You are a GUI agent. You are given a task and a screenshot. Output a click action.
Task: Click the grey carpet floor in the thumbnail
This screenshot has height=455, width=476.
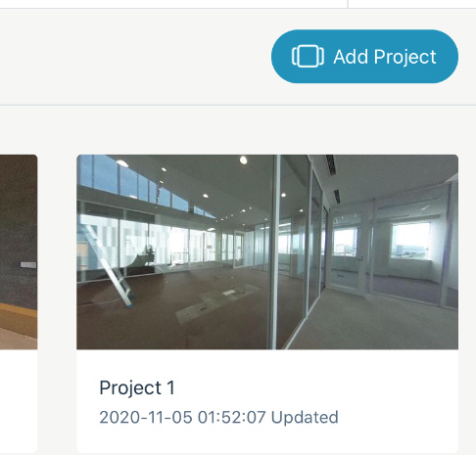(375, 321)
